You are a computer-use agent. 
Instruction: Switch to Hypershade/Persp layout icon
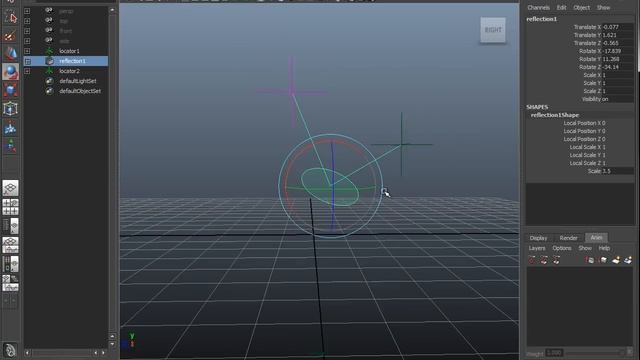(x=11, y=264)
